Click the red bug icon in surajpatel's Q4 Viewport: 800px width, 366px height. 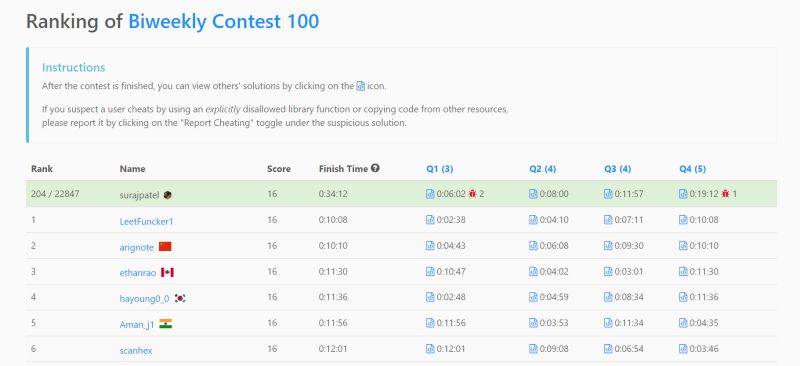[x=726, y=194]
